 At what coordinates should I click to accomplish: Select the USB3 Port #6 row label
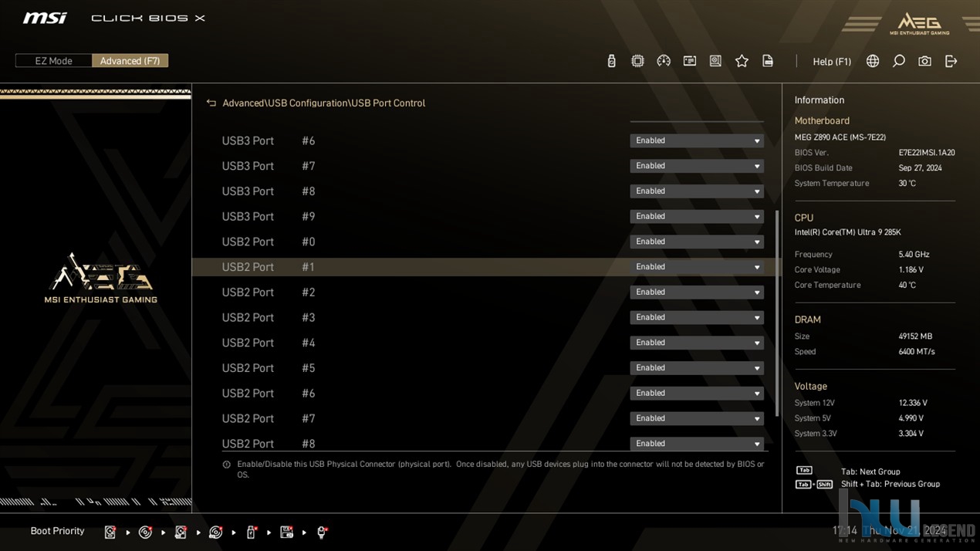click(x=269, y=140)
